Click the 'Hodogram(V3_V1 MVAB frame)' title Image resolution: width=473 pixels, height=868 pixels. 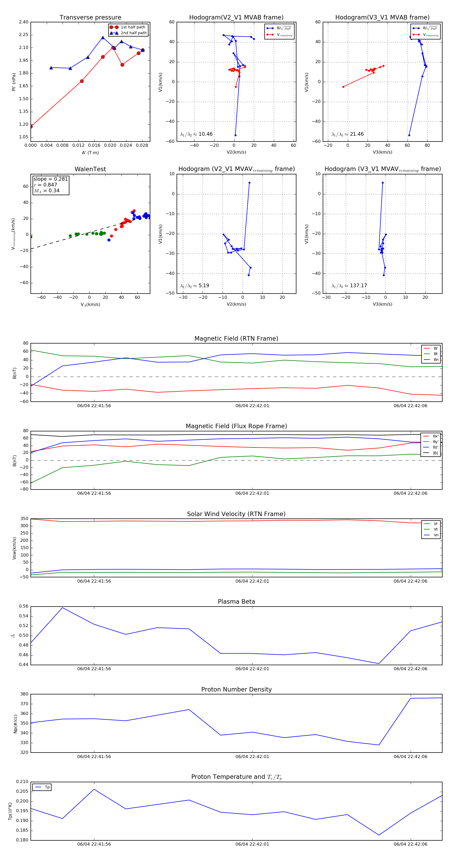[382, 17]
